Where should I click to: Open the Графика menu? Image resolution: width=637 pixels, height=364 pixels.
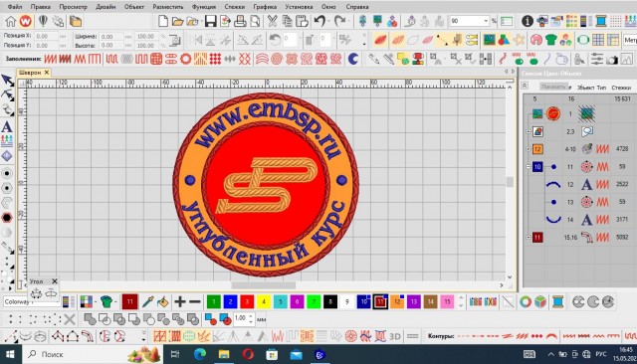[x=265, y=7]
